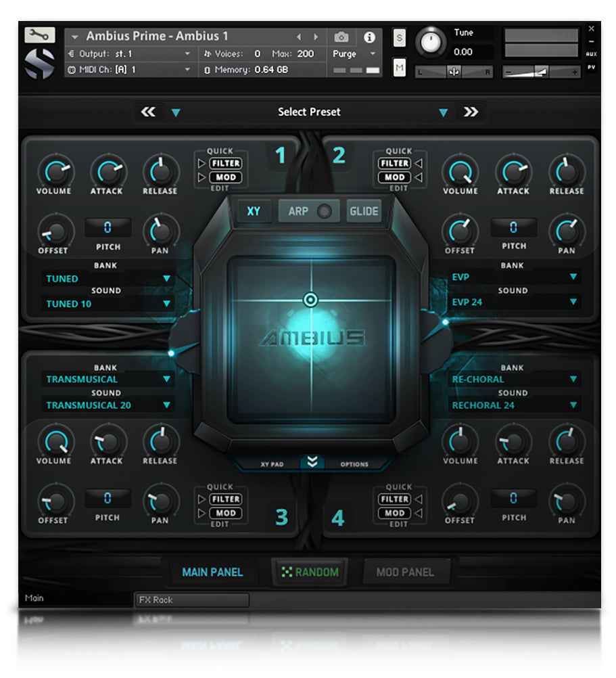Enable Solo with the S button

399,39
